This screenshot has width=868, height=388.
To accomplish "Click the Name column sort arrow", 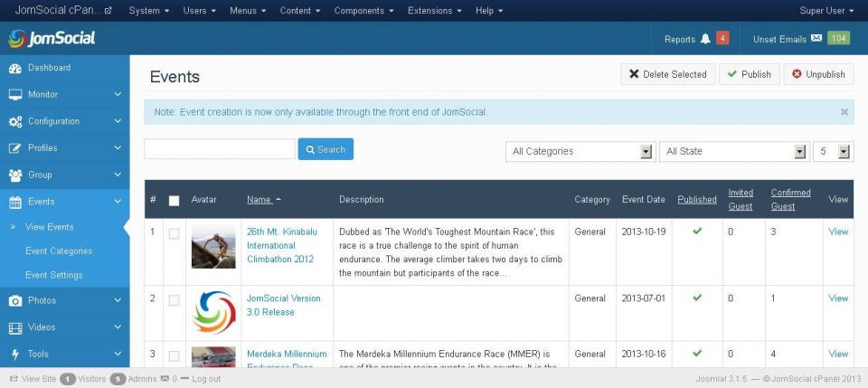I will pos(278,199).
